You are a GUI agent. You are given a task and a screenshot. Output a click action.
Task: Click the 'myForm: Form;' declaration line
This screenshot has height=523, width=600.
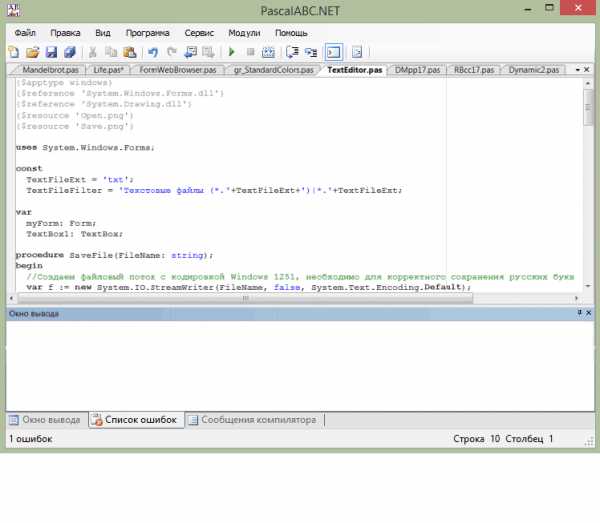point(61,223)
